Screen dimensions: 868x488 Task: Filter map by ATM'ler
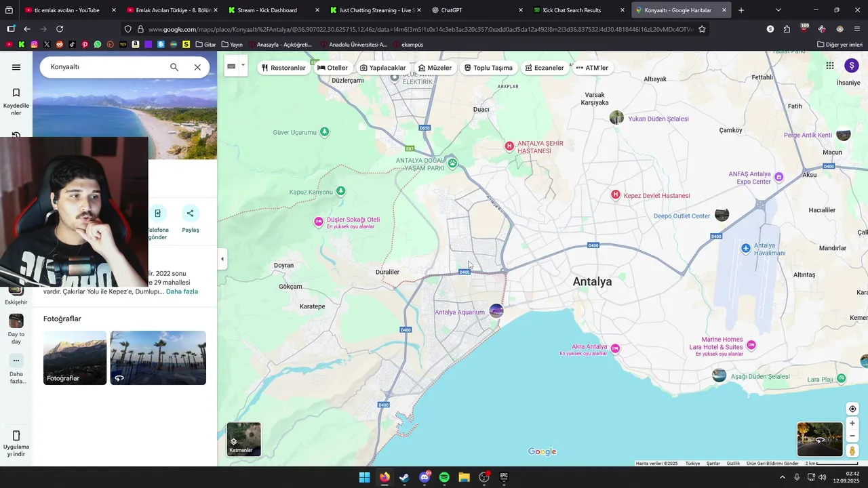(x=592, y=68)
